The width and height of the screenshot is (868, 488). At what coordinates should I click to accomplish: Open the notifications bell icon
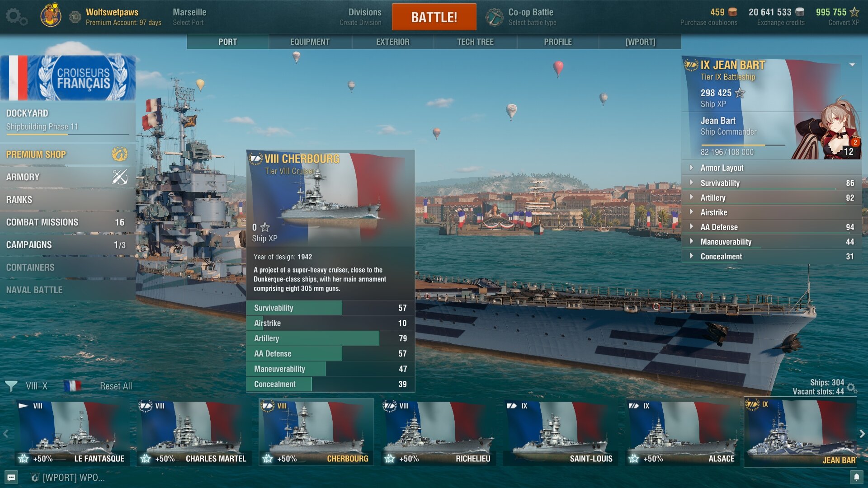(x=856, y=477)
